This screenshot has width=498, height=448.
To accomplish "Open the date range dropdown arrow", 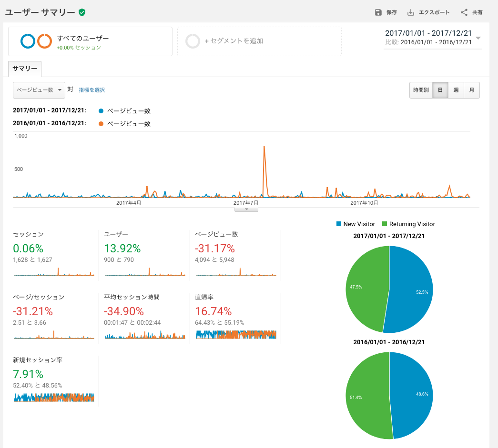I will [478, 38].
